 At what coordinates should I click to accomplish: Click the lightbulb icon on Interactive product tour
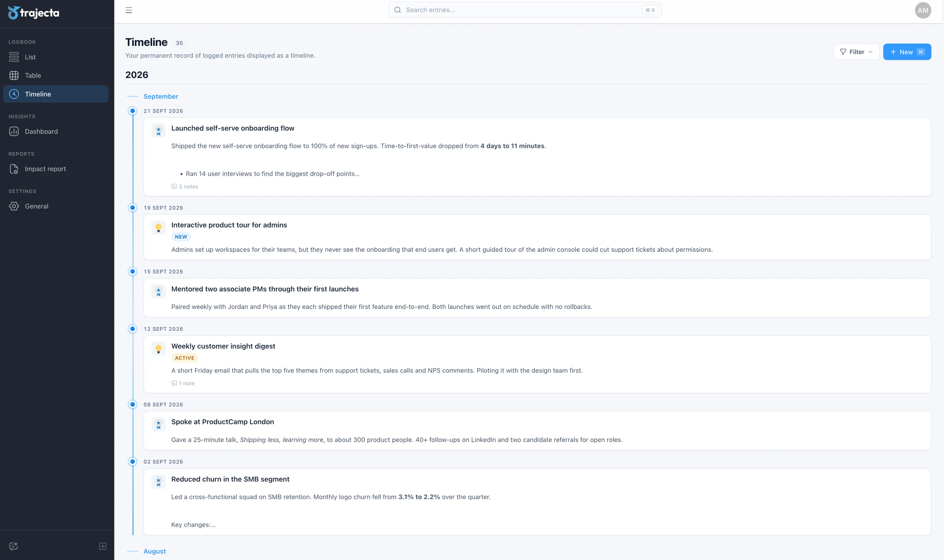point(159,227)
